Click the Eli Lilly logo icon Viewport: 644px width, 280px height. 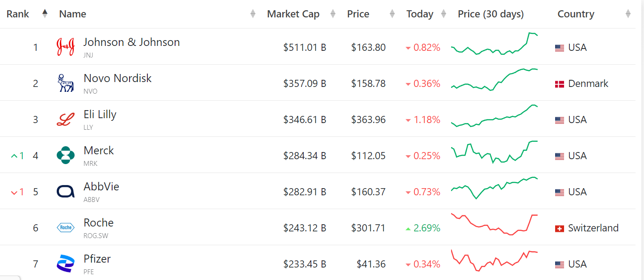tap(66, 119)
